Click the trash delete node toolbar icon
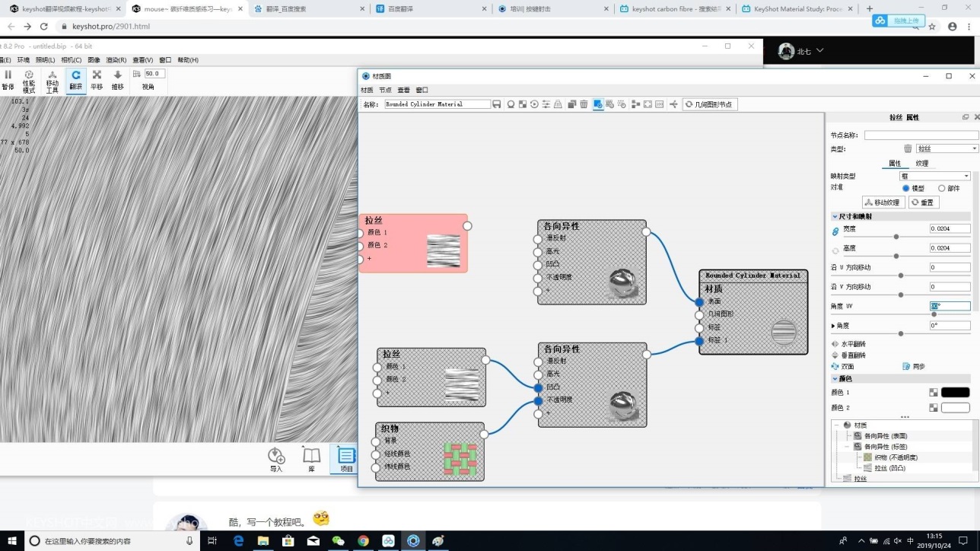 click(x=584, y=104)
